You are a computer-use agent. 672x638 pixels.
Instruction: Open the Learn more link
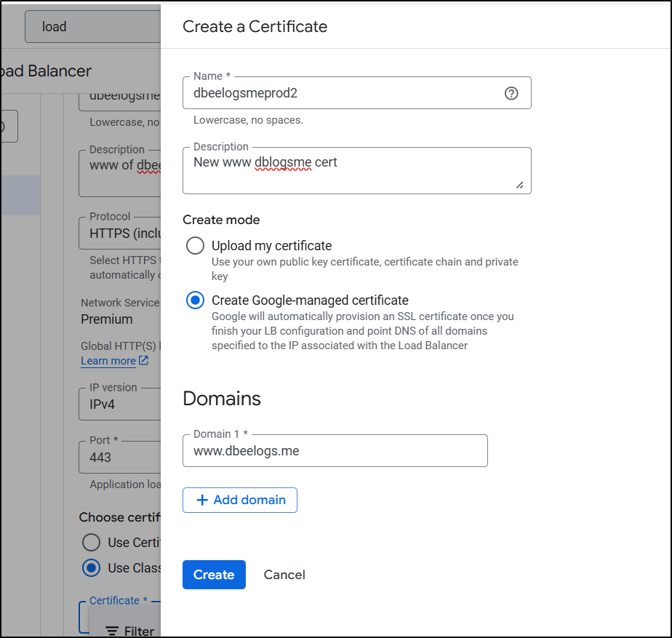tap(108, 361)
